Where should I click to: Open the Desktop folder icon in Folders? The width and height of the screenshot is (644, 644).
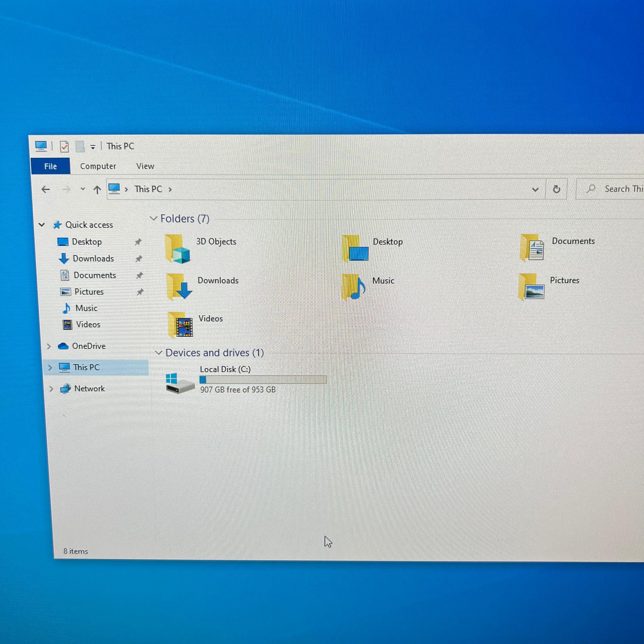(355, 248)
